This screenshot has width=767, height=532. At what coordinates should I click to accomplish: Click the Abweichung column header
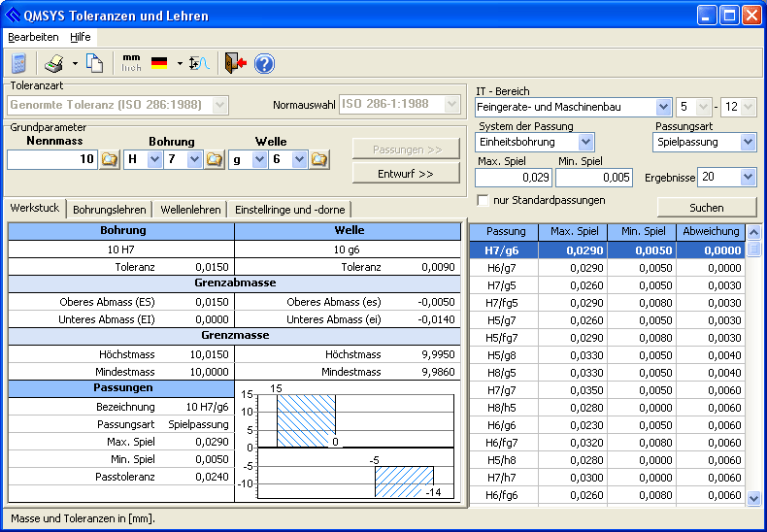[711, 232]
